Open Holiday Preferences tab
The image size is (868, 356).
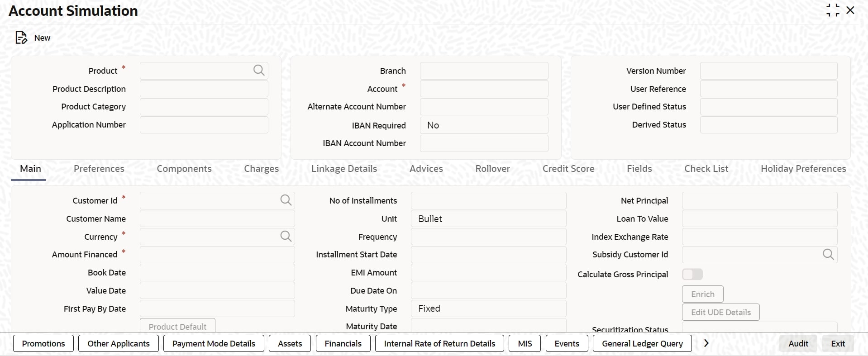[803, 169]
